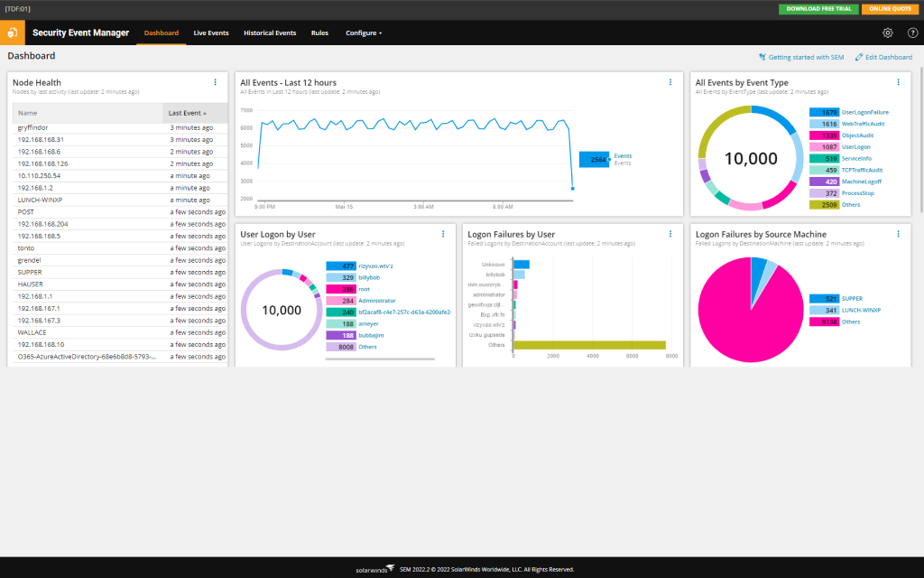Open Logon Failures by User widget menu
The height and width of the screenshot is (578, 924).
[x=670, y=233]
